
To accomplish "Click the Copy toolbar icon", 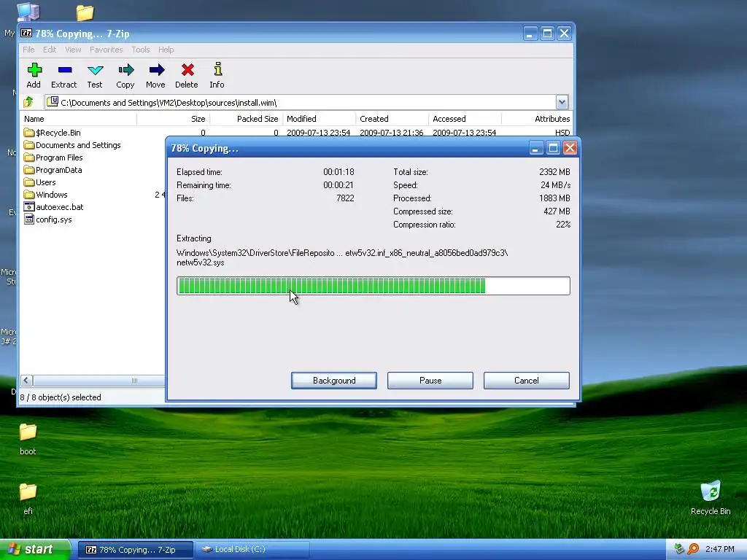I will [x=125, y=70].
